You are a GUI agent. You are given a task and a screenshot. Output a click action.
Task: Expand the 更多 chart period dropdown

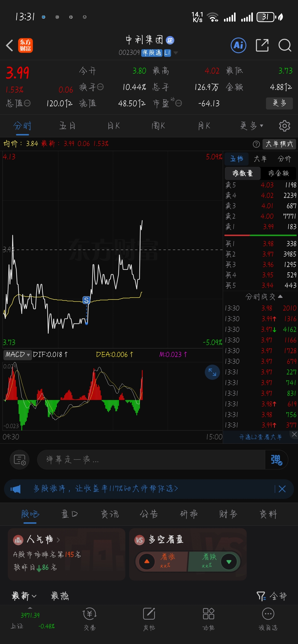click(252, 126)
